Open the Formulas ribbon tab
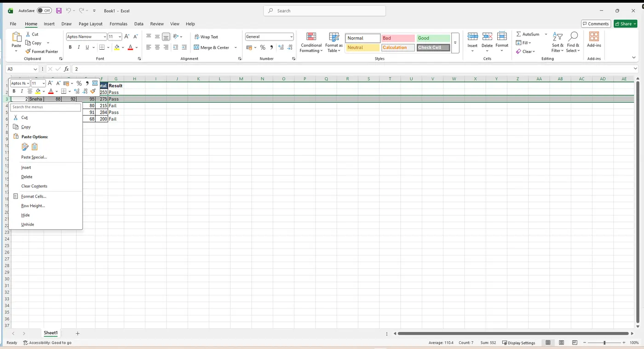The image size is (644, 349). pos(118,24)
